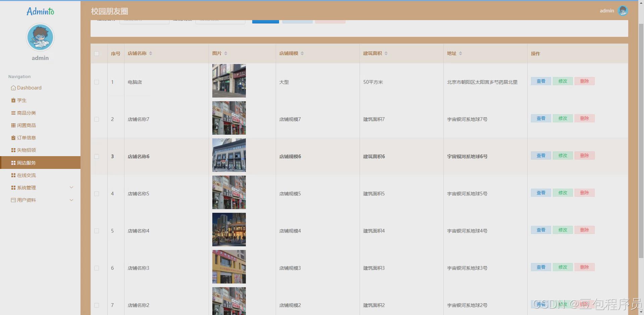
Task: Click the 订单信息 clipboard icon
Action: point(13,138)
